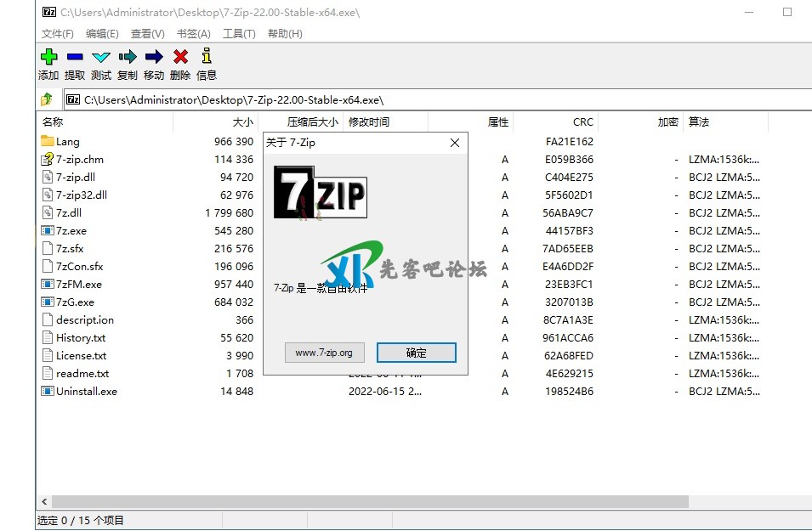Screen dimensions: 812x531
Task: Open the 文件(F) menu
Action: point(58,34)
